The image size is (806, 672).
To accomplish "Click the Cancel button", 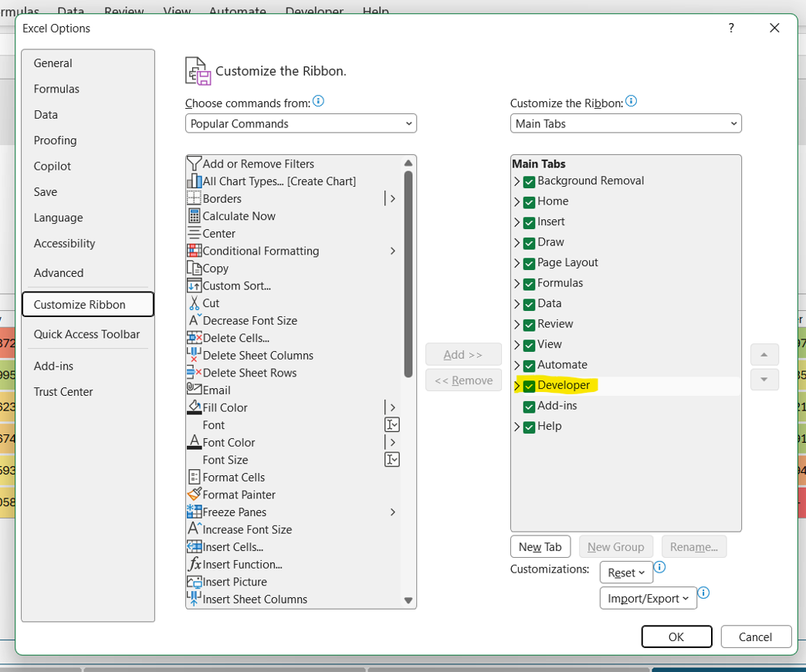I will click(756, 637).
